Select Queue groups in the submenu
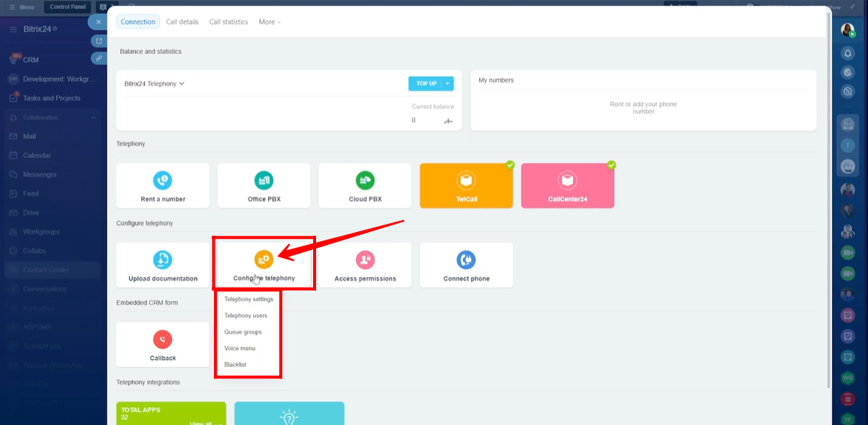The image size is (868, 425). tap(243, 332)
